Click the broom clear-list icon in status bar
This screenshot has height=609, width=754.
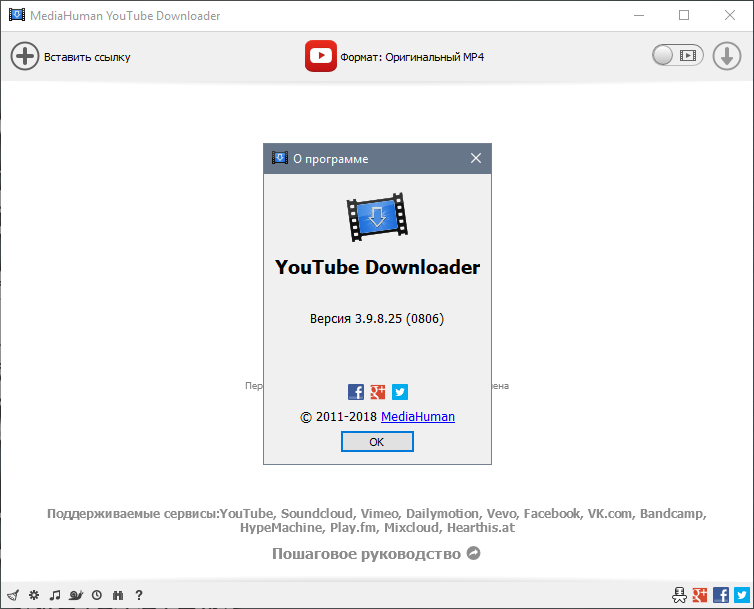tap(13, 595)
